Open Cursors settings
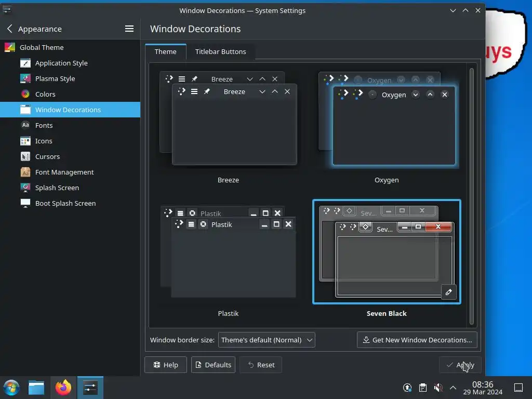Viewport: 532px width, 399px height. [70, 157]
